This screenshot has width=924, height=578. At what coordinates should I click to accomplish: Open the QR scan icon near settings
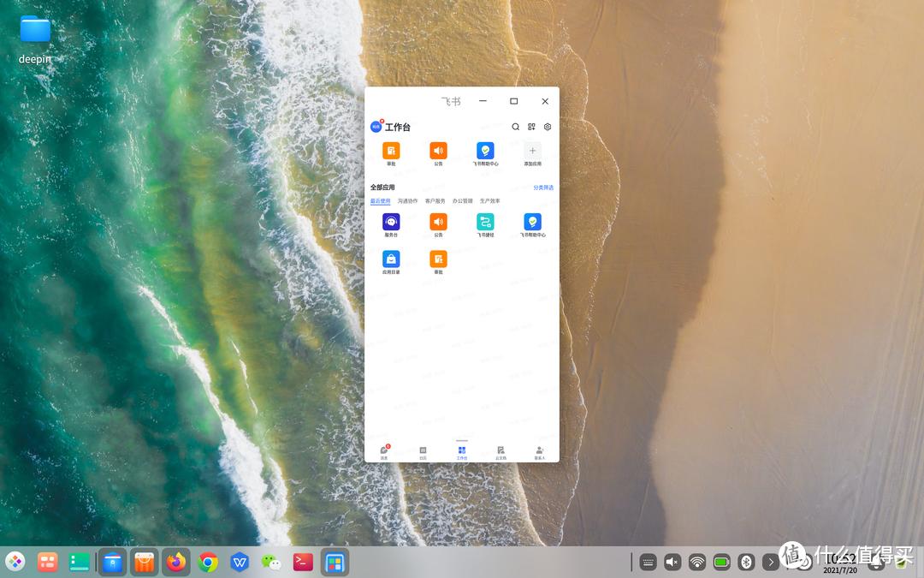tap(531, 126)
